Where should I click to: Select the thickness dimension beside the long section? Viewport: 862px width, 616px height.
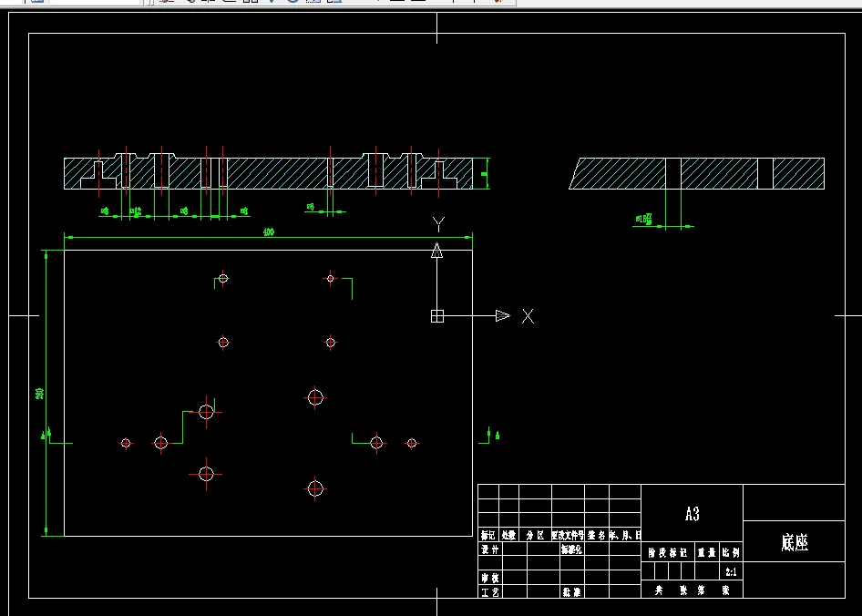click(485, 174)
